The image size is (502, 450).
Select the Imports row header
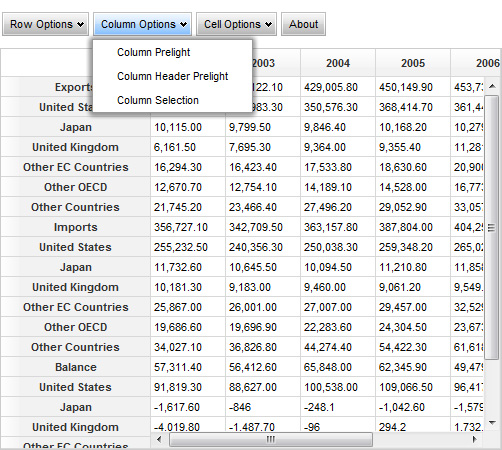(x=76, y=227)
